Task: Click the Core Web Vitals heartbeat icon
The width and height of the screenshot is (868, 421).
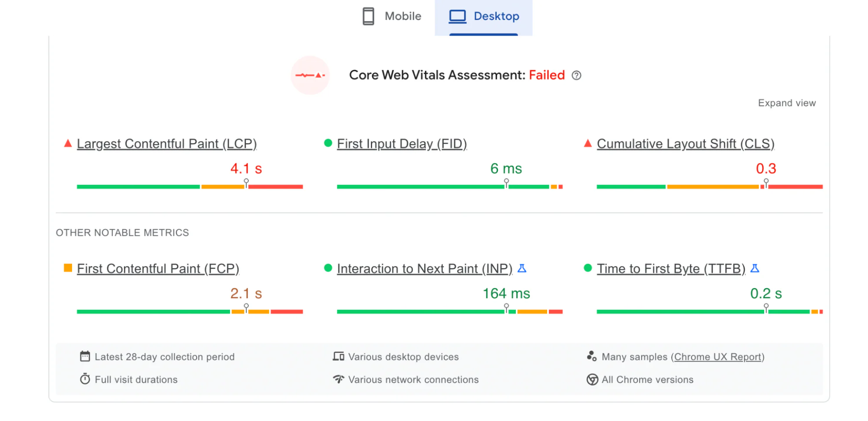Action: (x=310, y=75)
